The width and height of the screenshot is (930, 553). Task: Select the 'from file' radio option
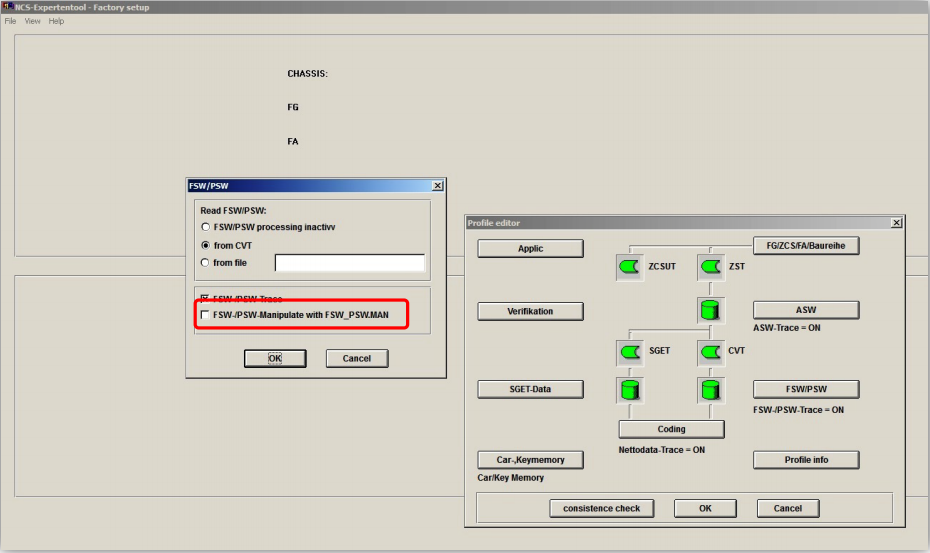205,262
